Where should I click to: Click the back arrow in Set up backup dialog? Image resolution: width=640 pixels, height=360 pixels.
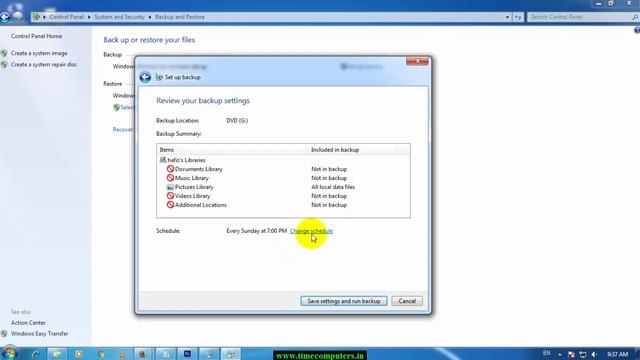(x=145, y=77)
